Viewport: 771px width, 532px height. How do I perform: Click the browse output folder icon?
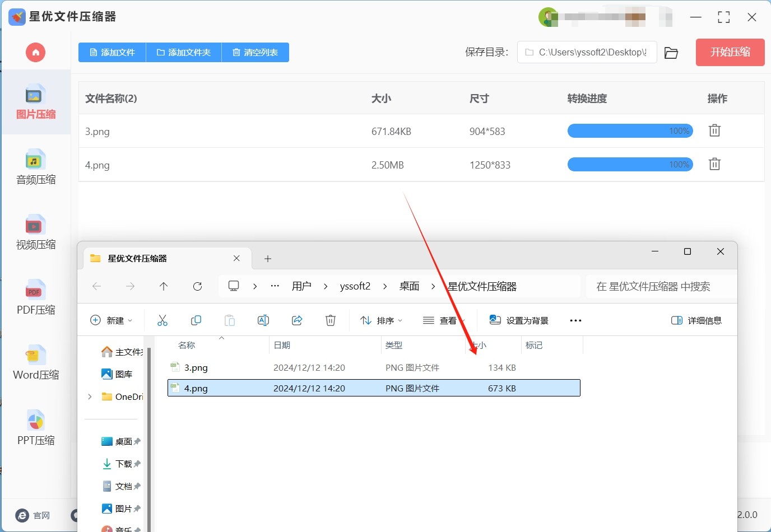[x=671, y=53]
